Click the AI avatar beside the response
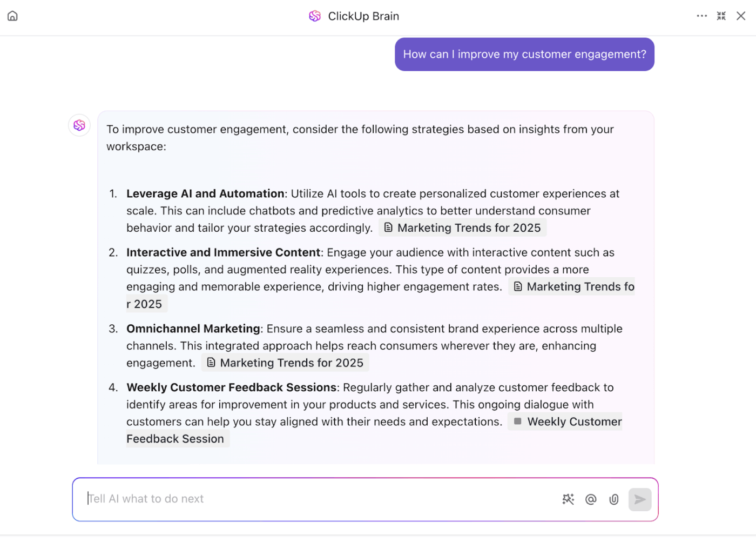Viewport: 756px width, 542px height. pos(79,125)
